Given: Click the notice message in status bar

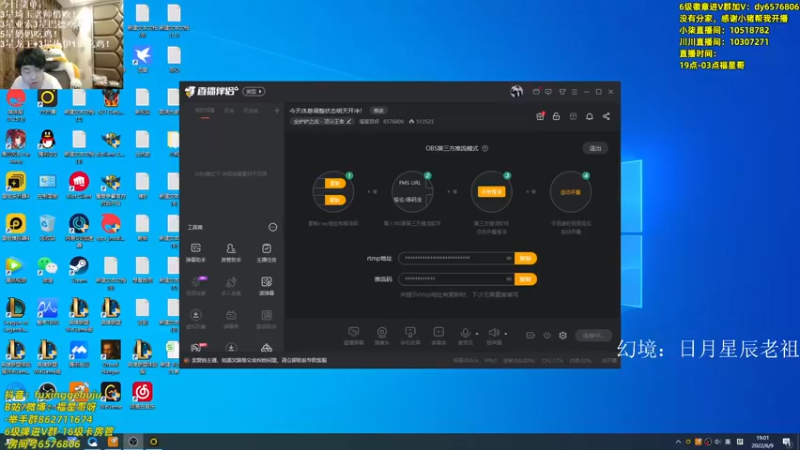Looking at the screenshot, I should coord(259,360).
